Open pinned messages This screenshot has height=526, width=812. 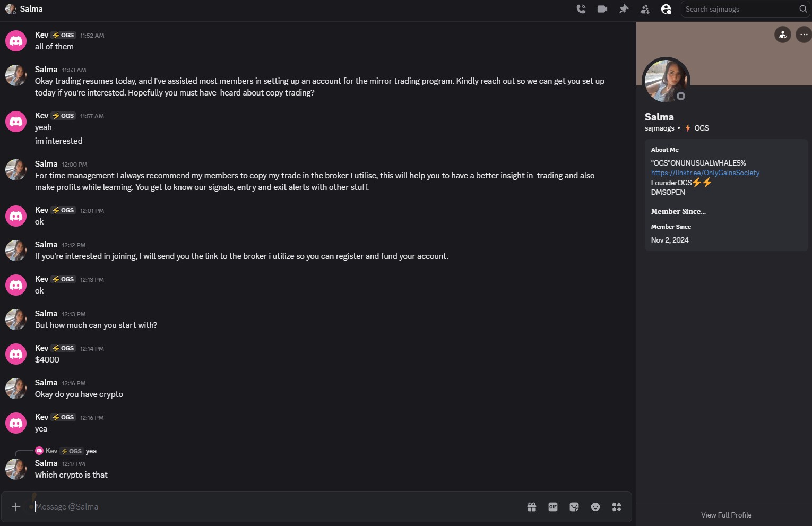coord(624,9)
